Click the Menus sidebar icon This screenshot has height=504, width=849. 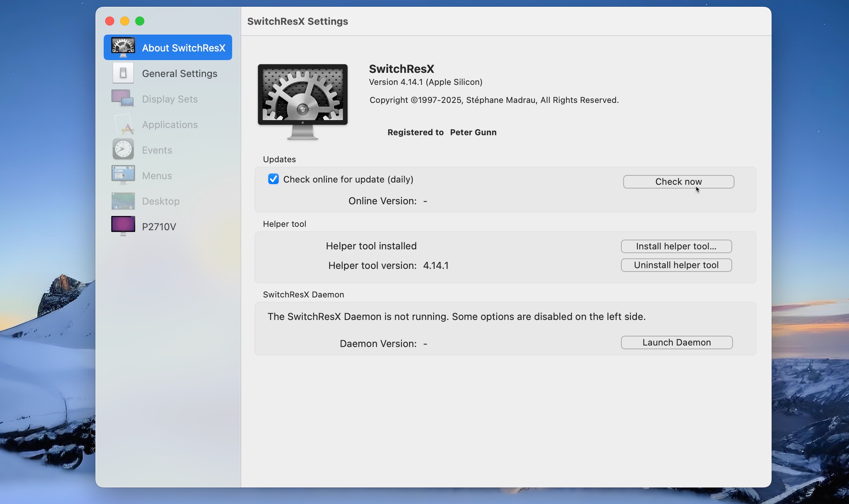coord(123,175)
